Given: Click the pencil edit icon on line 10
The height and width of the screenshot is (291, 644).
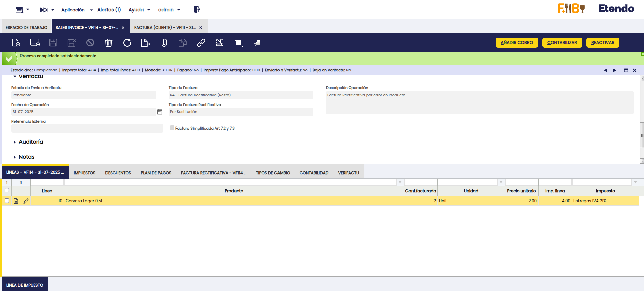Looking at the screenshot, I should click(26, 201).
